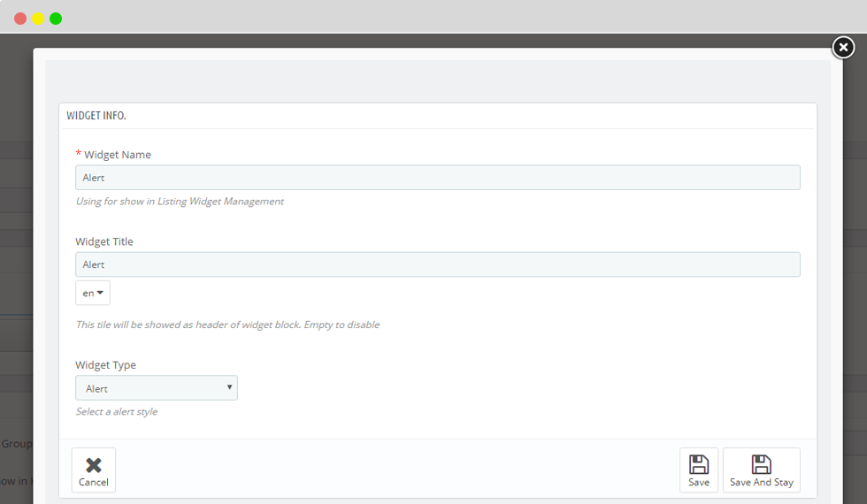Cancel the widget form
Screen dimensions: 867x504
94,470
